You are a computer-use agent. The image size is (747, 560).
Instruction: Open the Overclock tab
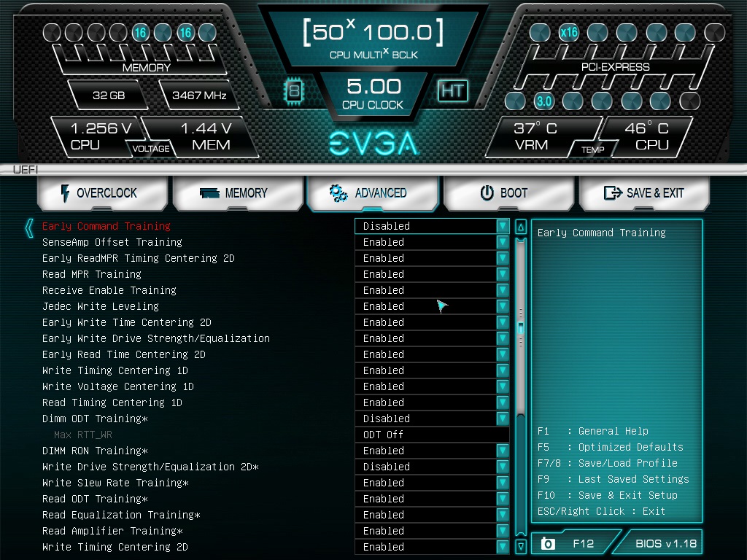coord(102,192)
